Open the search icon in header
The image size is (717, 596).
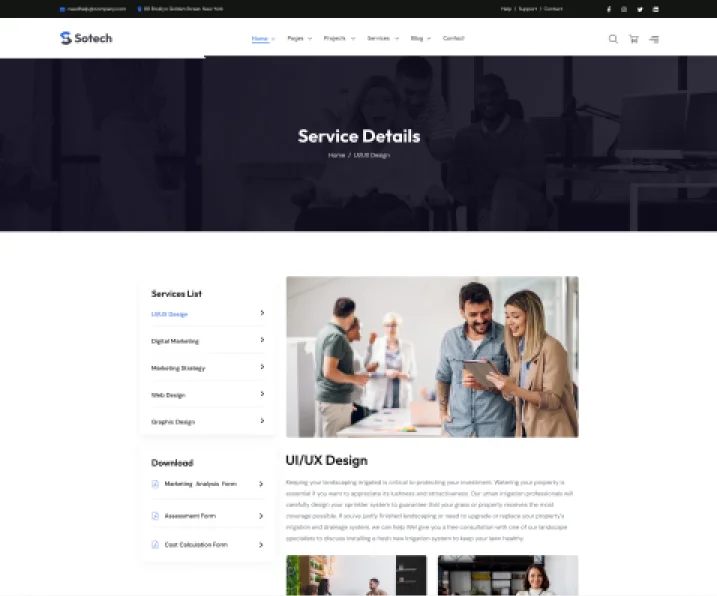(613, 39)
